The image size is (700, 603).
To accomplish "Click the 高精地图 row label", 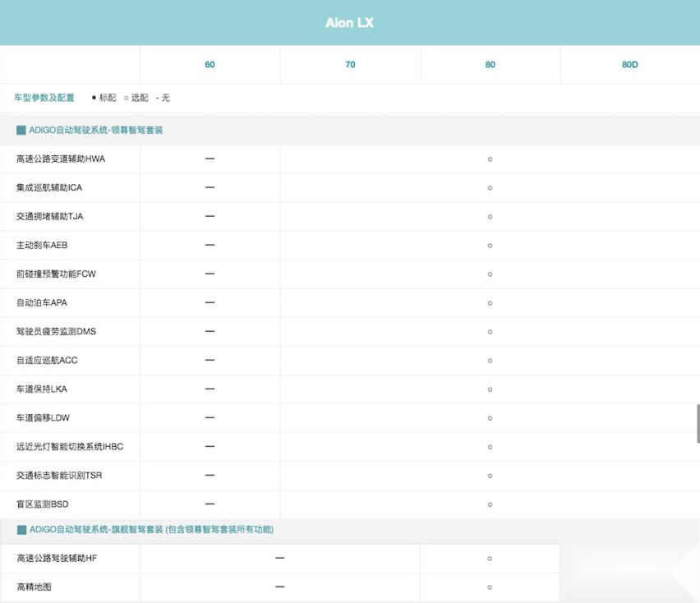I will (34, 587).
